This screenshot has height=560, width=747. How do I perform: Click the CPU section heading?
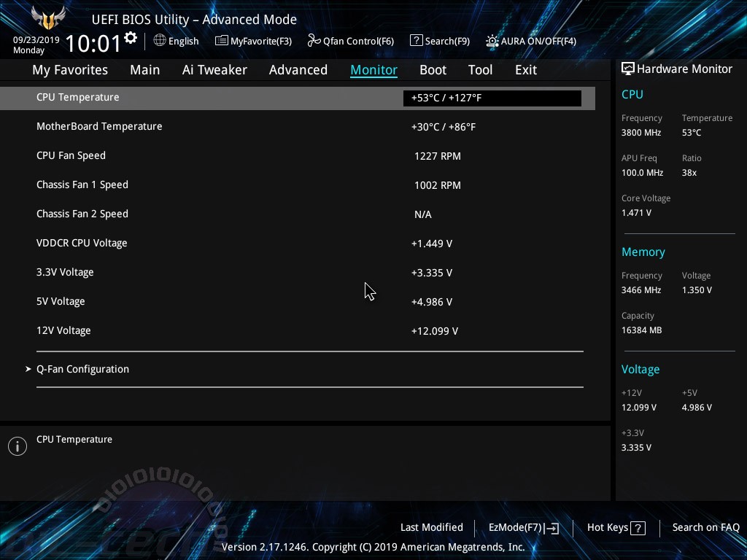(632, 94)
